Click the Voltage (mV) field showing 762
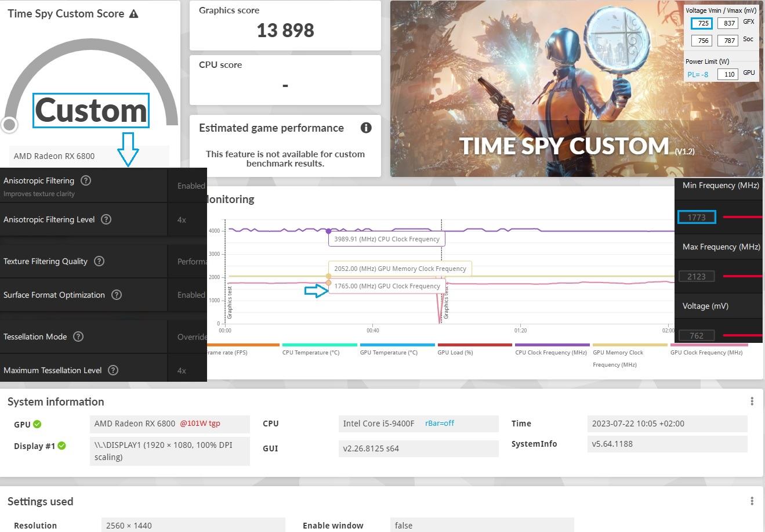 click(697, 335)
